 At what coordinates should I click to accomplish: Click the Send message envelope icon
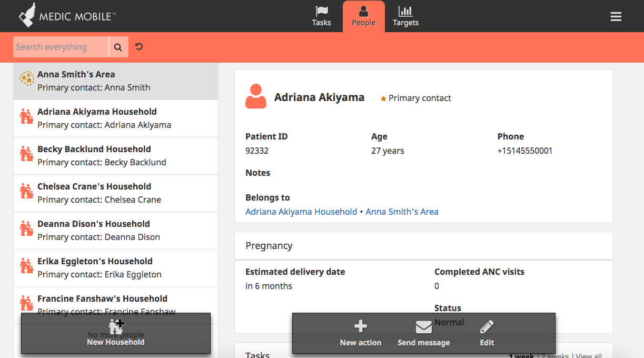tap(424, 327)
